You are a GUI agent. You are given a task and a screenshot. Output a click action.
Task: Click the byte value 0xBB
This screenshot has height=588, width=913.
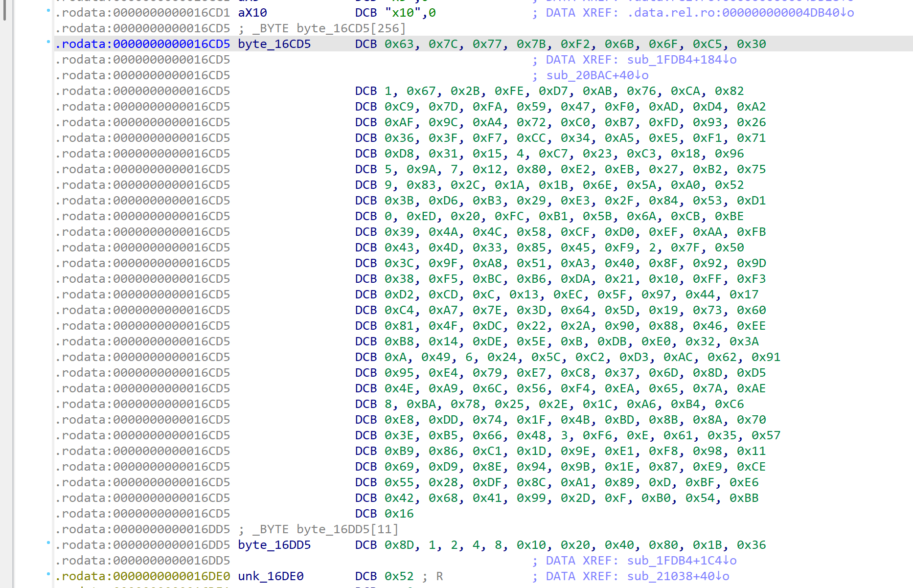pyautogui.click(x=744, y=498)
